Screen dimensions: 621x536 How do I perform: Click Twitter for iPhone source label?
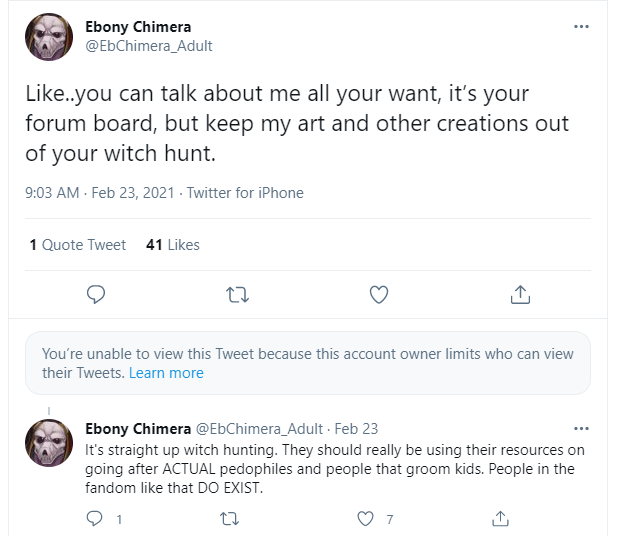pos(245,193)
